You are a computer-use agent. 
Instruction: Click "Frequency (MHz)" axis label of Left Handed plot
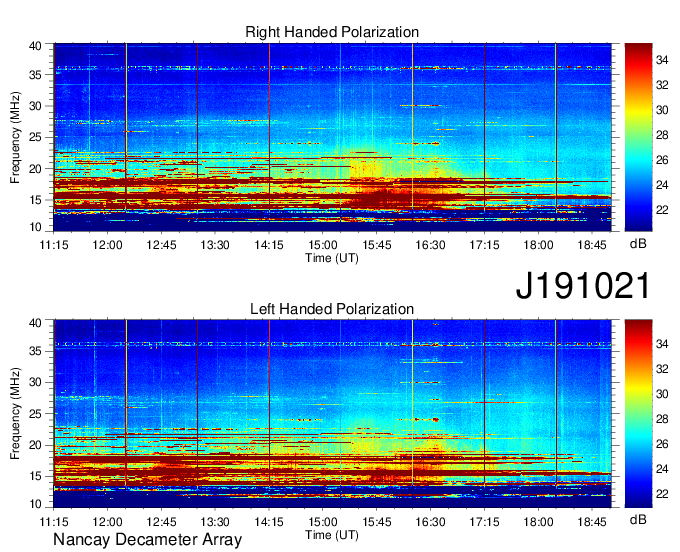(x=15, y=414)
